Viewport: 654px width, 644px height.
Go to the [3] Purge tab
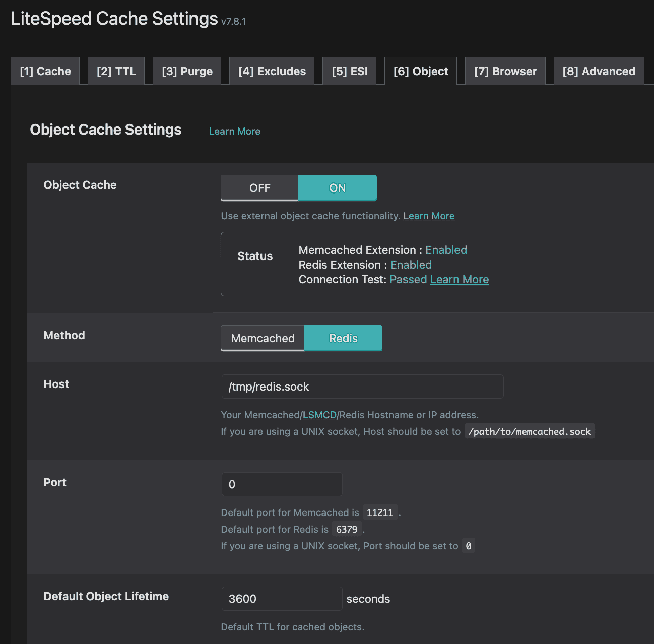coord(187,71)
